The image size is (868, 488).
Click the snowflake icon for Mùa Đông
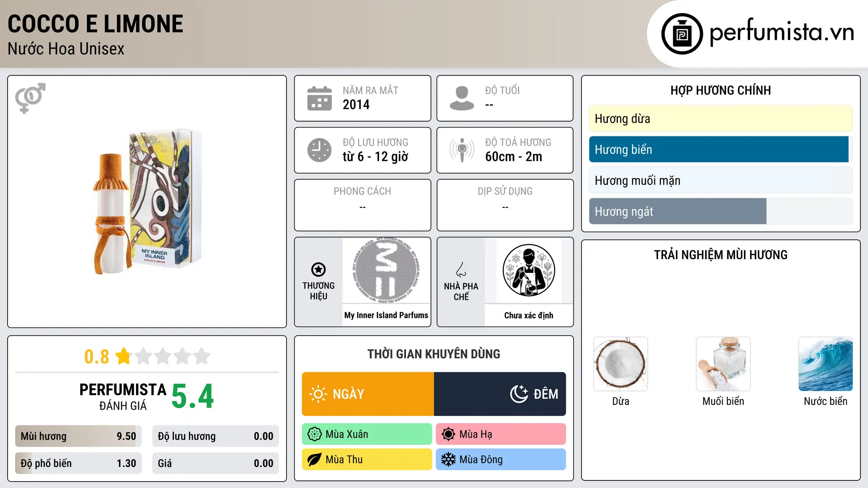coord(448,460)
